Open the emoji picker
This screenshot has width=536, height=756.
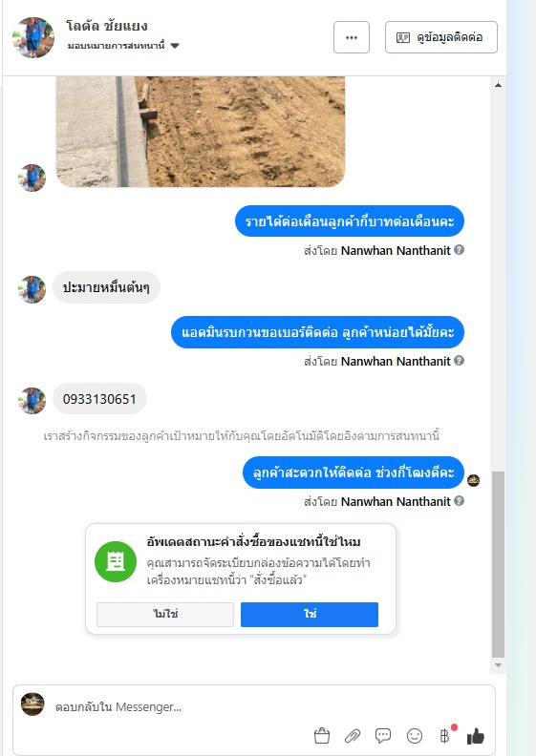pyautogui.click(x=415, y=736)
